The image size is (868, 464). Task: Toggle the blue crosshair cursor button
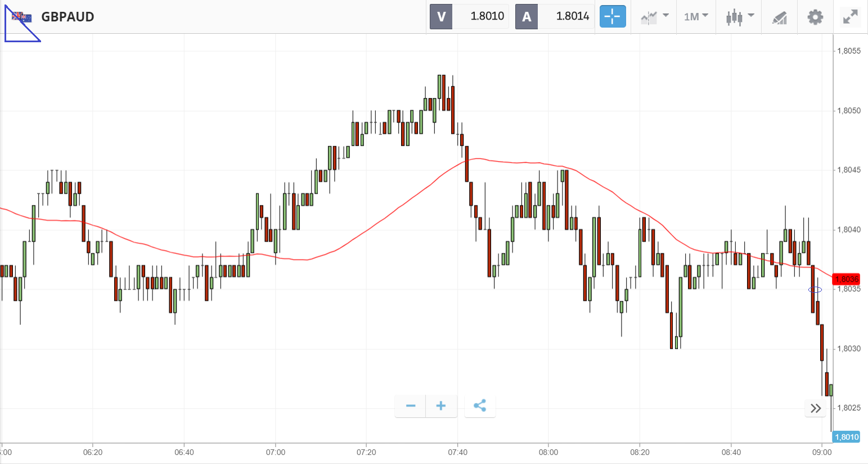[x=612, y=17]
